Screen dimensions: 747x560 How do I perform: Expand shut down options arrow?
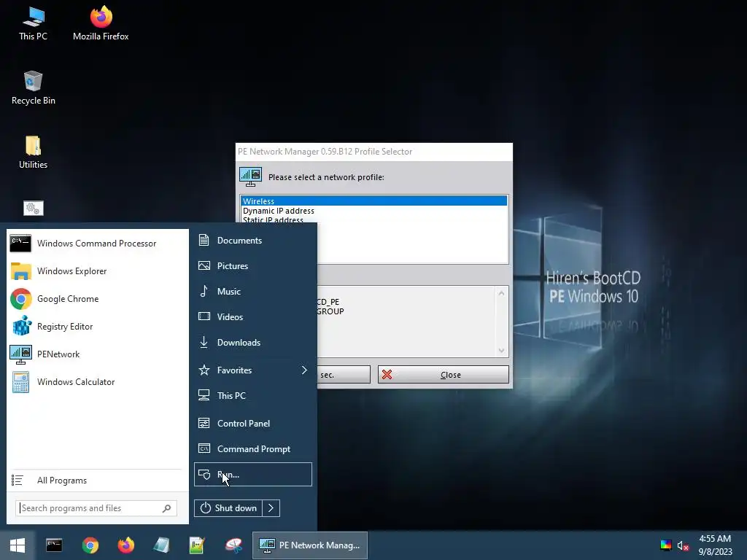(x=271, y=508)
